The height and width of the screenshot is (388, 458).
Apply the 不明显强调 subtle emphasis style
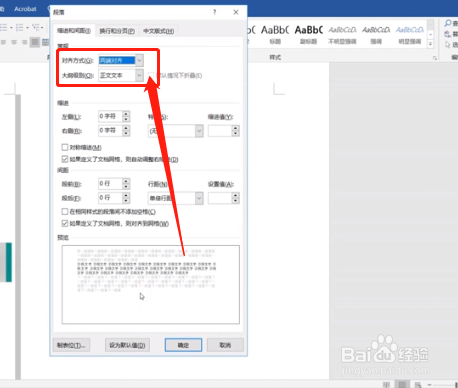click(342, 35)
